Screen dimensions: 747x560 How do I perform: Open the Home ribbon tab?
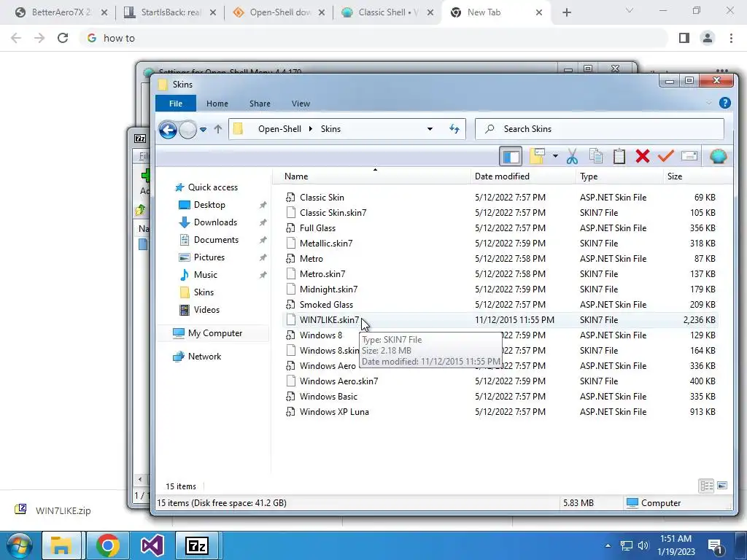click(x=217, y=104)
